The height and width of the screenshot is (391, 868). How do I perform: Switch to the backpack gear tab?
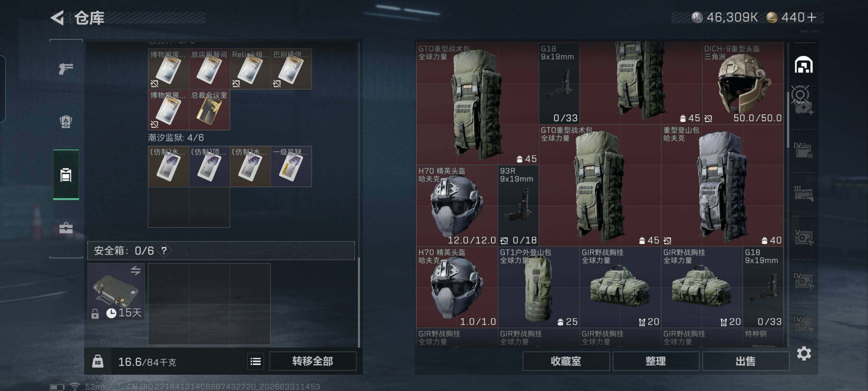click(66, 121)
